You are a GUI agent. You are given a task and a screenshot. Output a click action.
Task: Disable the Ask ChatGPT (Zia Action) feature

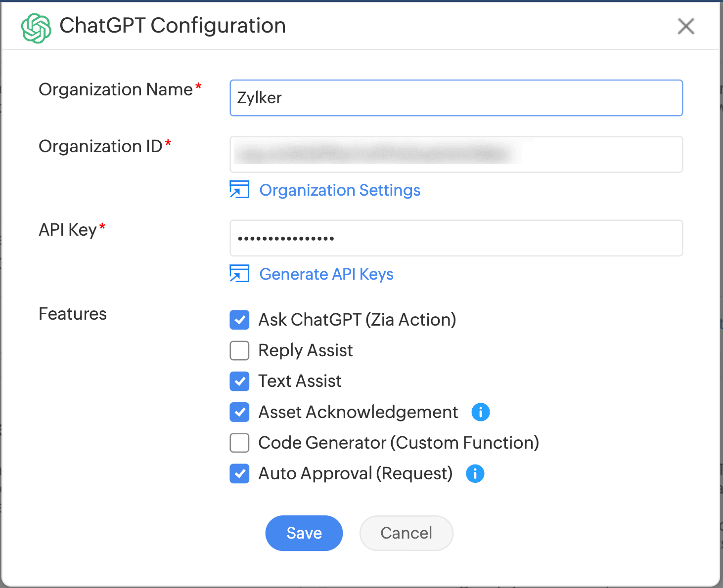239,320
